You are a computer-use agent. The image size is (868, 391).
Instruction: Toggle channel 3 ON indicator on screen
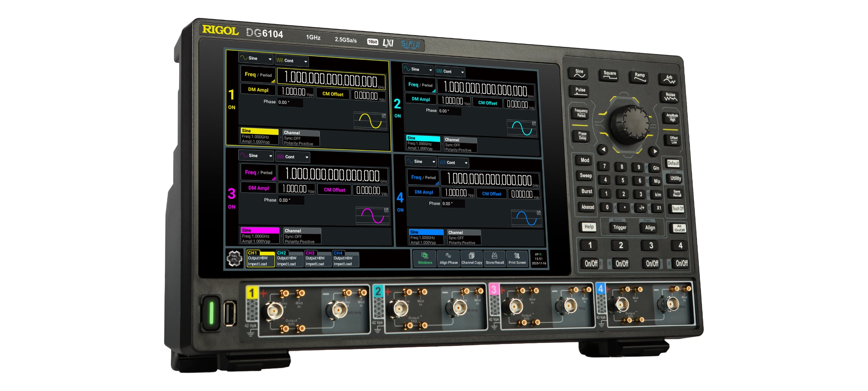pyautogui.click(x=232, y=207)
